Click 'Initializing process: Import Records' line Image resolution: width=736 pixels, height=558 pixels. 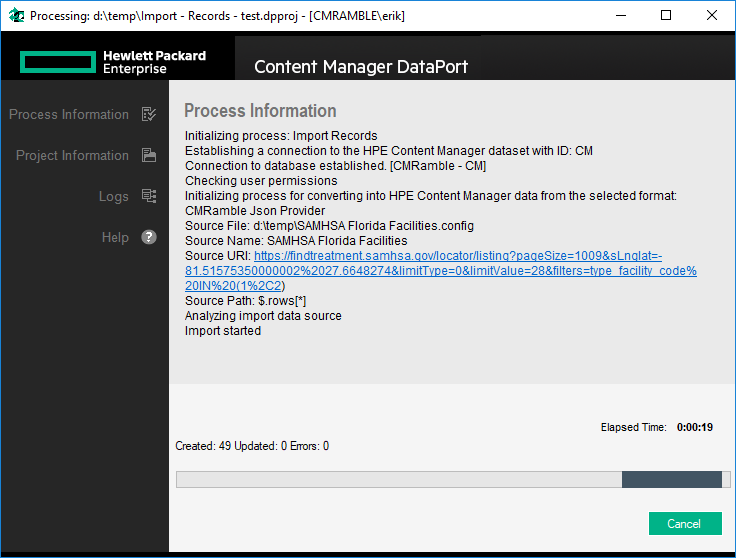click(x=281, y=136)
